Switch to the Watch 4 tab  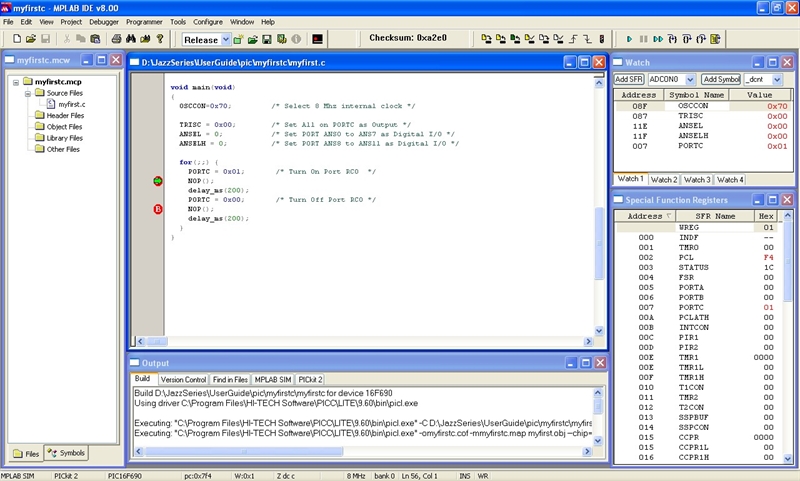point(730,180)
